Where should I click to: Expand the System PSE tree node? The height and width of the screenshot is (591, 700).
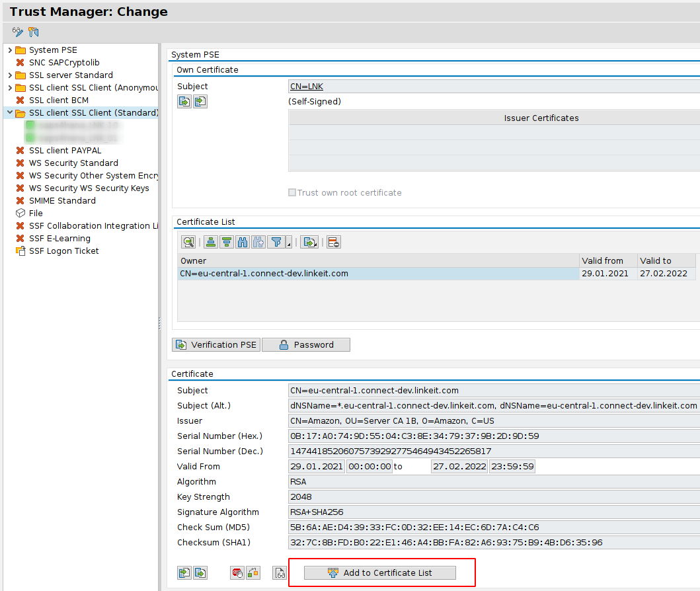[x=9, y=50]
